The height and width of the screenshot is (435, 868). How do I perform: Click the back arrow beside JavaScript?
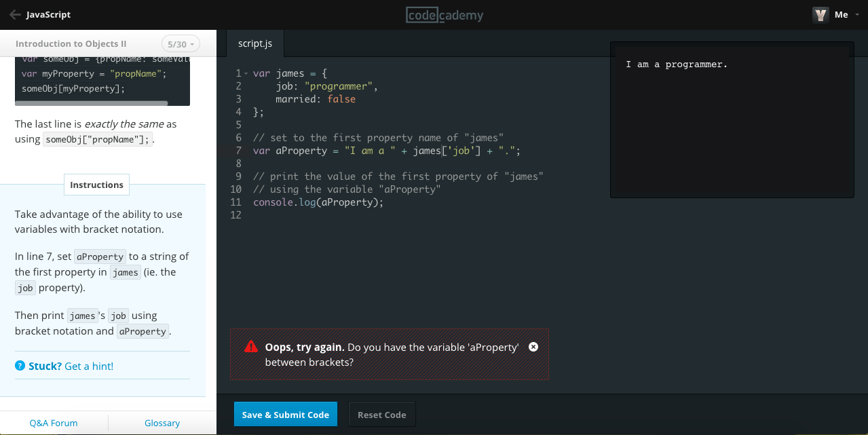click(14, 14)
